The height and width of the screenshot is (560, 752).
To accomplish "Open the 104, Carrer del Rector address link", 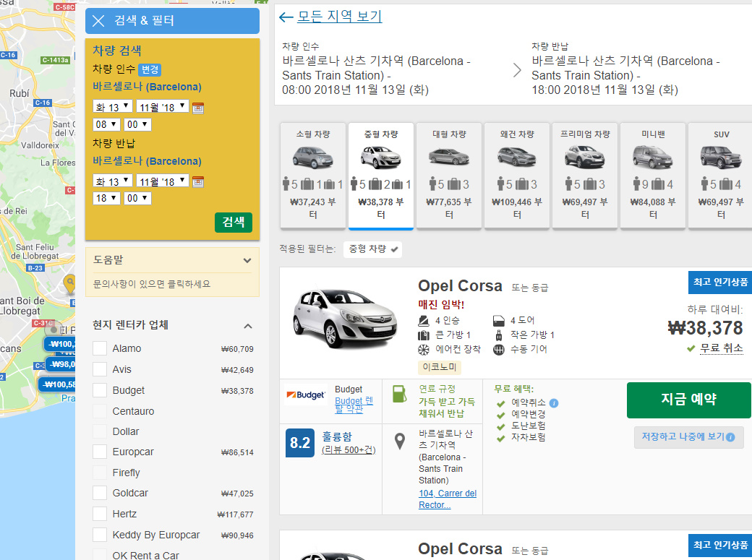I will [x=448, y=499].
